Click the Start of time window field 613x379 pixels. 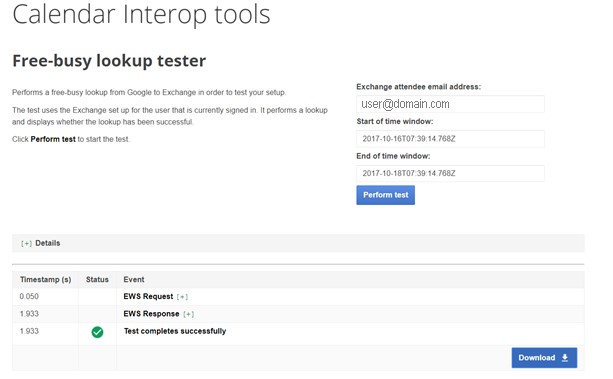click(x=450, y=139)
